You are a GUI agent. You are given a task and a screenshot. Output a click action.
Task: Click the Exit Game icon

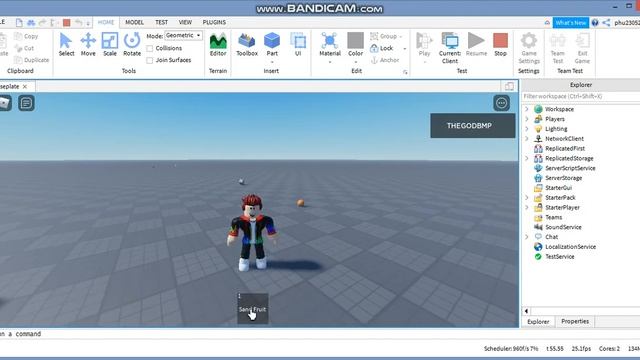(x=582, y=48)
